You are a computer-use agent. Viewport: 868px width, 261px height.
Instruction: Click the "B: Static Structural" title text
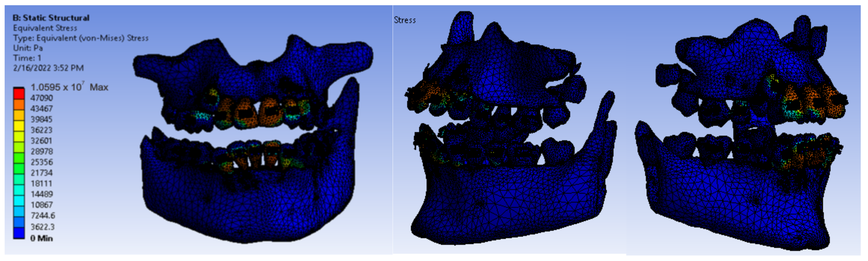pyautogui.click(x=51, y=18)
